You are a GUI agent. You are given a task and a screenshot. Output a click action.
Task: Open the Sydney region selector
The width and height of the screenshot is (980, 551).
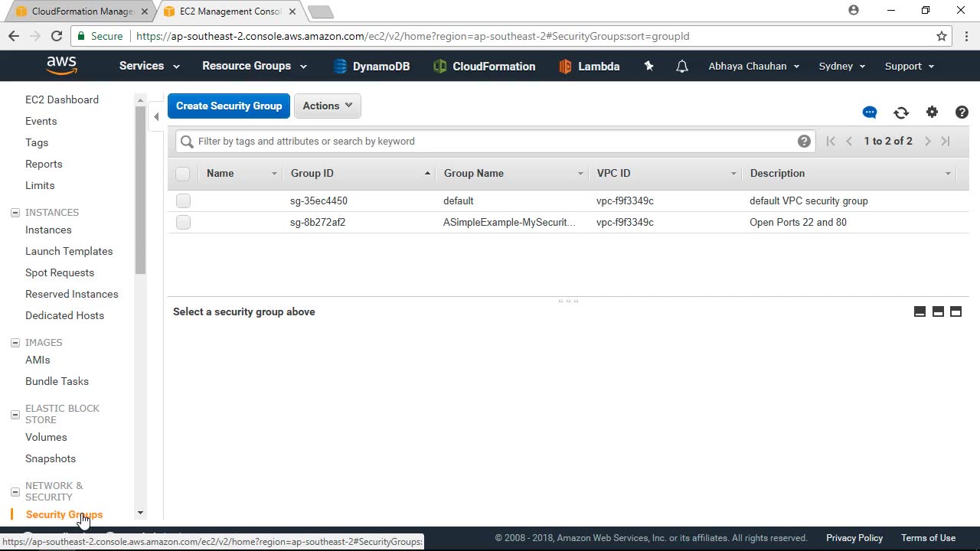[x=842, y=66]
